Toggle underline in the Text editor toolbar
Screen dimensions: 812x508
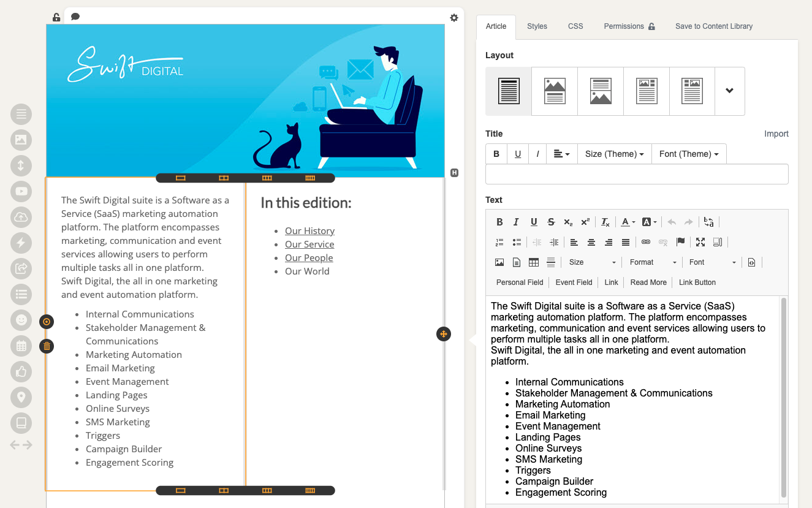click(x=534, y=222)
